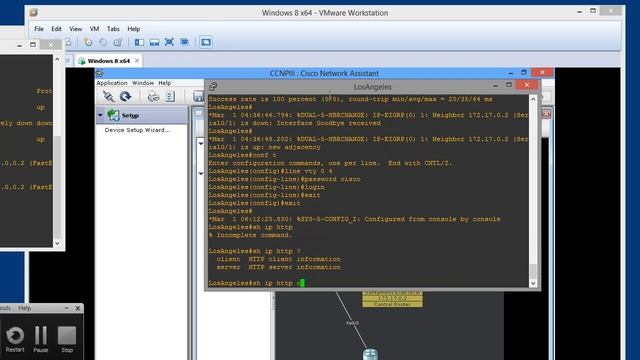Click LosAngeles terminal scroll-up arrow
The height and width of the screenshot is (360, 640).
pos(533,99)
